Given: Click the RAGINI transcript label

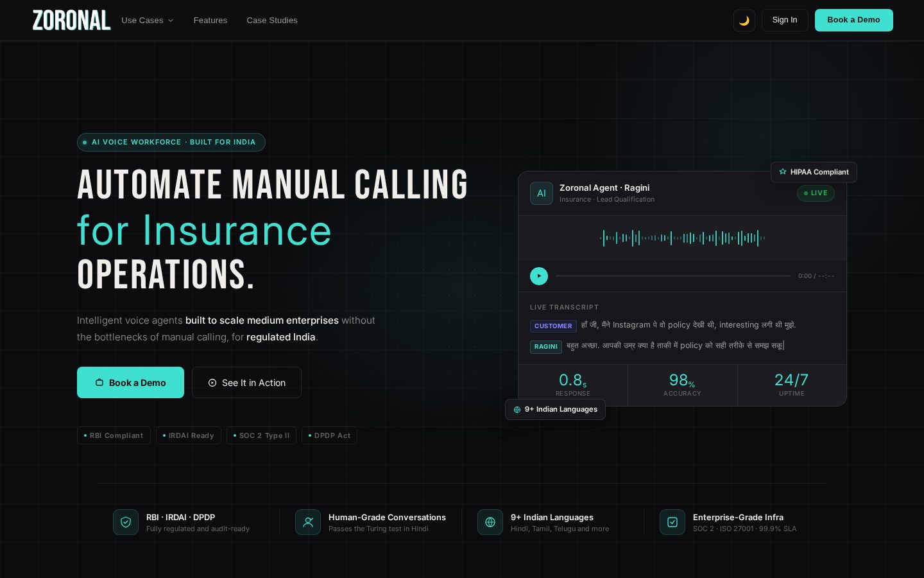Looking at the screenshot, I should 546,347.
